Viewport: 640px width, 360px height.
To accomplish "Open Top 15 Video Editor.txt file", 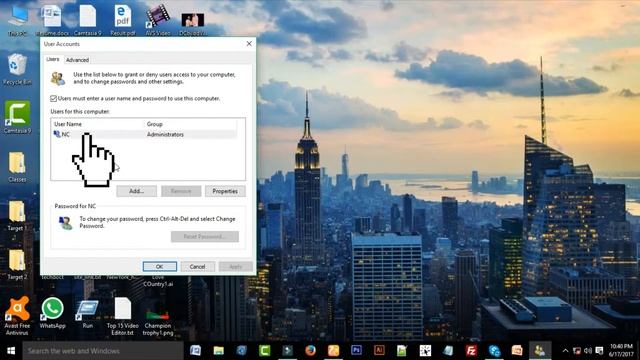I will 122,316.
